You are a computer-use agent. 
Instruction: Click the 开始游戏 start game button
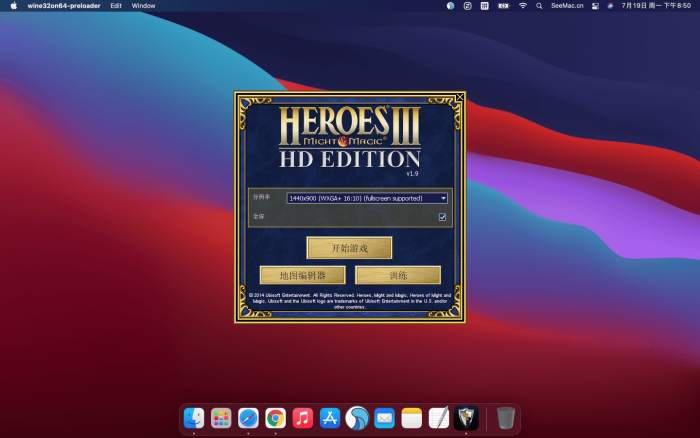349,248
